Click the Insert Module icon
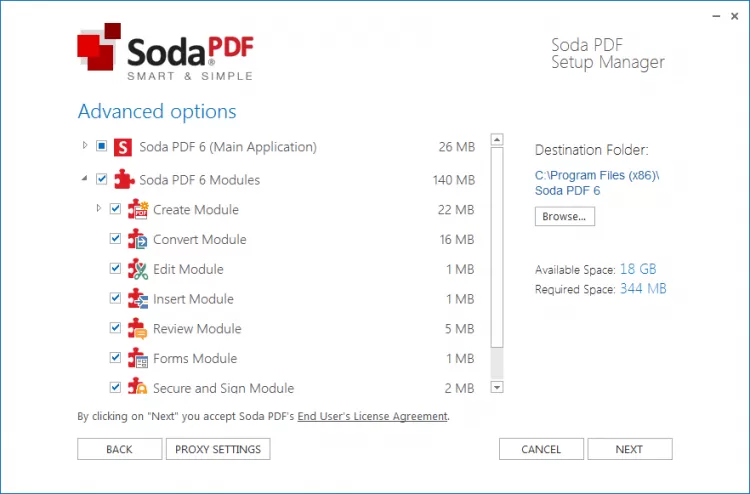Viewport: 750px width, 494px height. [138, 299]
